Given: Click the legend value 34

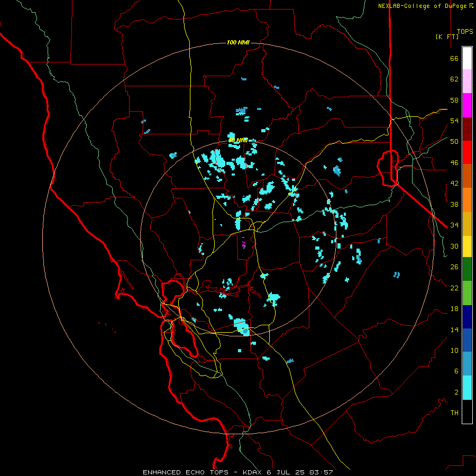Looking at the screenshot, I should pyautogui.click(x=454, y=225).
